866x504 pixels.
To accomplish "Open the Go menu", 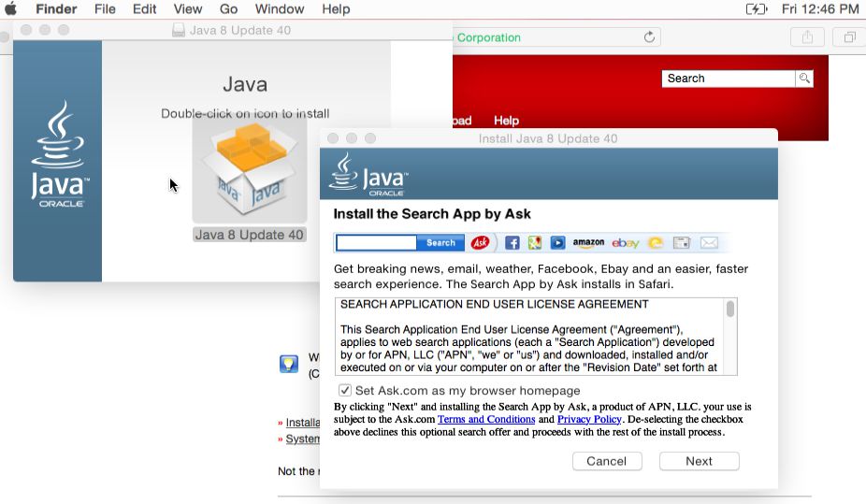I will (x=228, y=8).
